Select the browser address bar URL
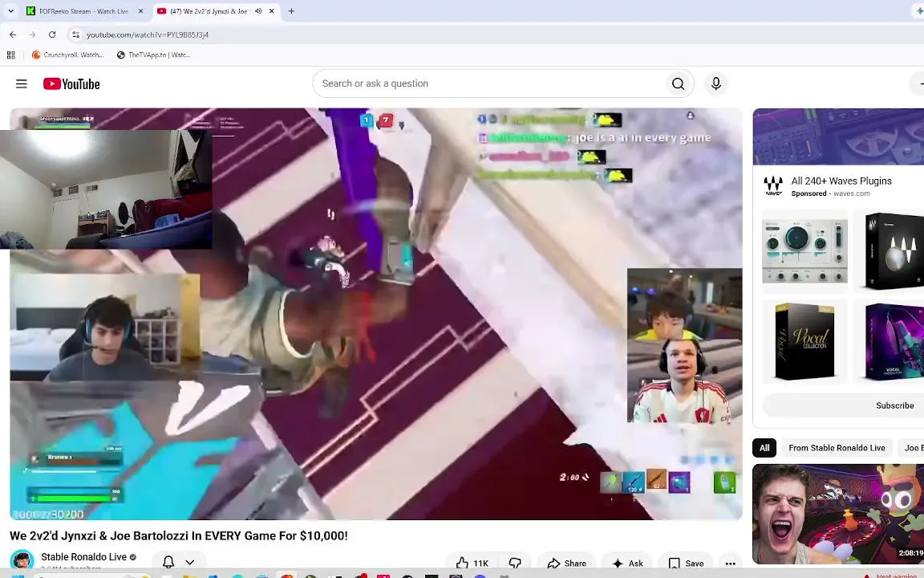 148,35
